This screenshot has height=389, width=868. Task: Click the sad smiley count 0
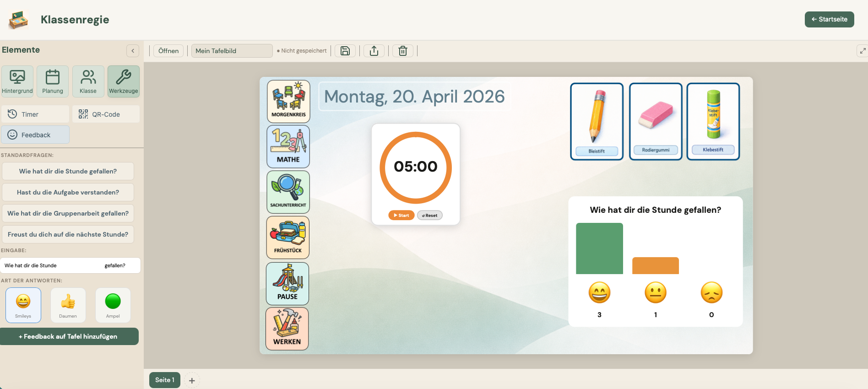point(711,315)
